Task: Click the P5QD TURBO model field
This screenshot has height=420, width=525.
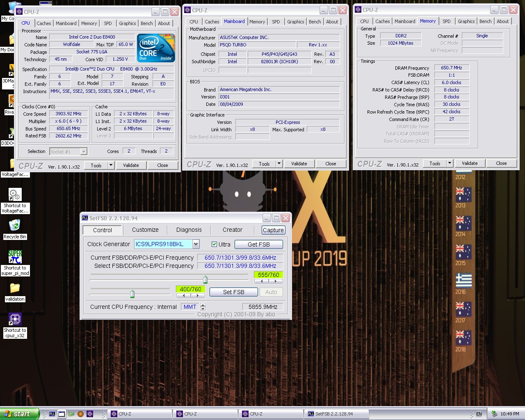Action: 257,45
